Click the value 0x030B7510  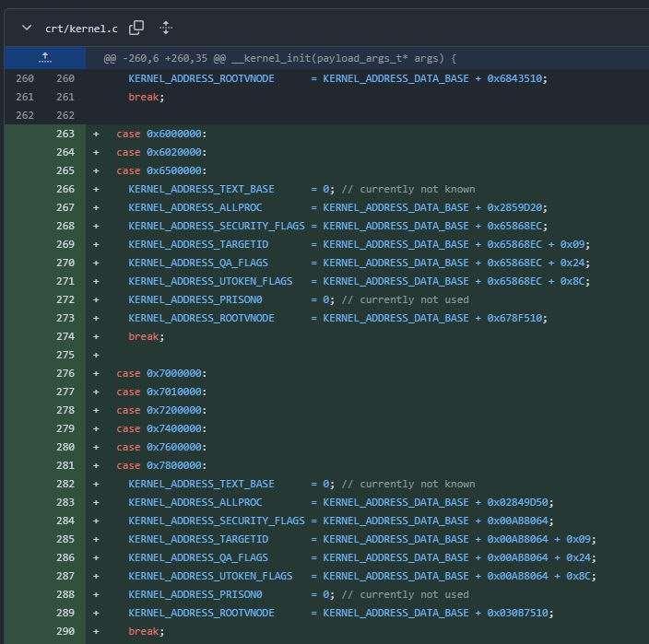click(x=518, y=613)
